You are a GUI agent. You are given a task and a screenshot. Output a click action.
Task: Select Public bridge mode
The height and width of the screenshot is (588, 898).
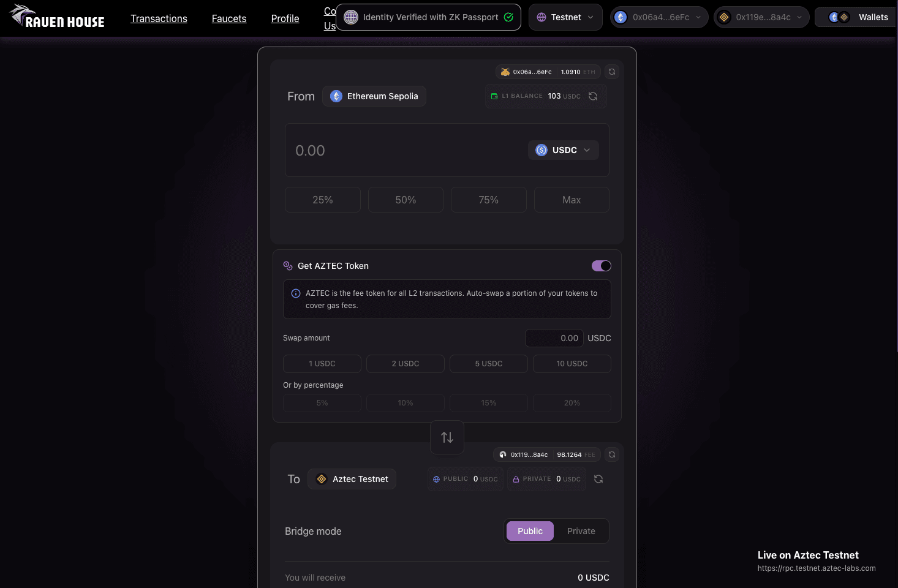[x=530, y=531]
